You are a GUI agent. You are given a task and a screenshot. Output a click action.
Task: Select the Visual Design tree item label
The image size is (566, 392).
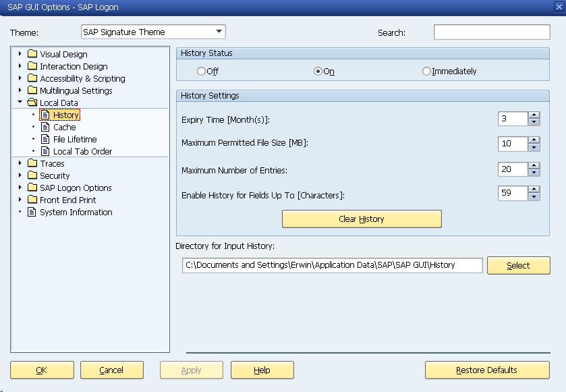tap(63, 55)
